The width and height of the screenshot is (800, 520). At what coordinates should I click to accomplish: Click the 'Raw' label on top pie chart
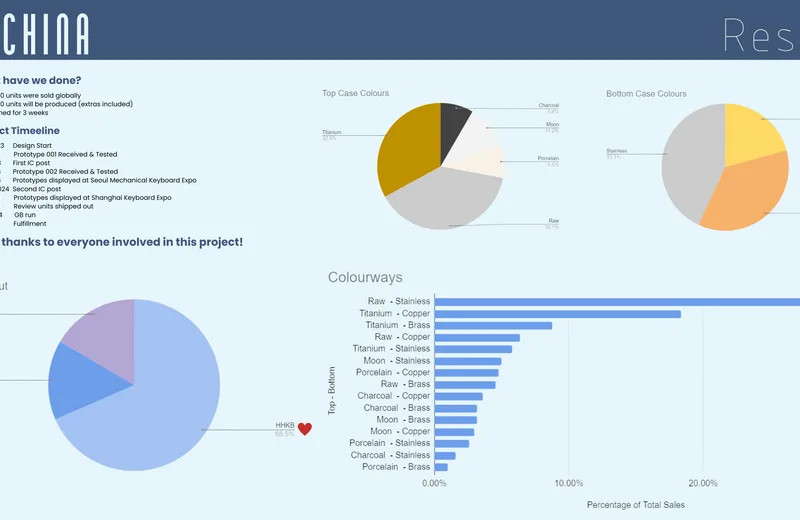click(554, 220)
